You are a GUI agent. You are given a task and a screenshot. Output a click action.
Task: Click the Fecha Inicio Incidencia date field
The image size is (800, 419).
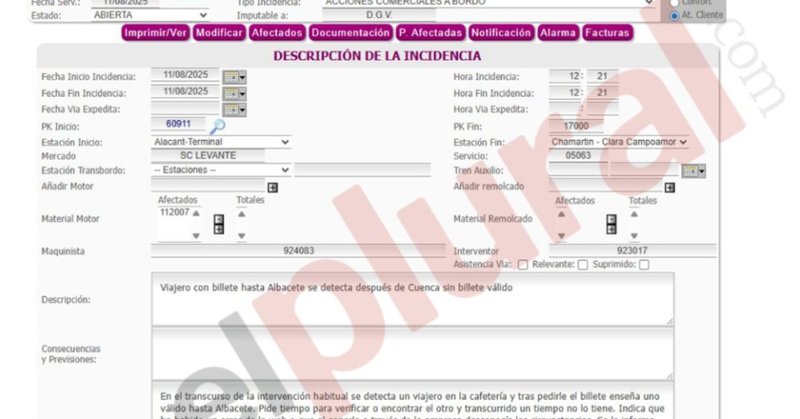(x=186, y=76)
